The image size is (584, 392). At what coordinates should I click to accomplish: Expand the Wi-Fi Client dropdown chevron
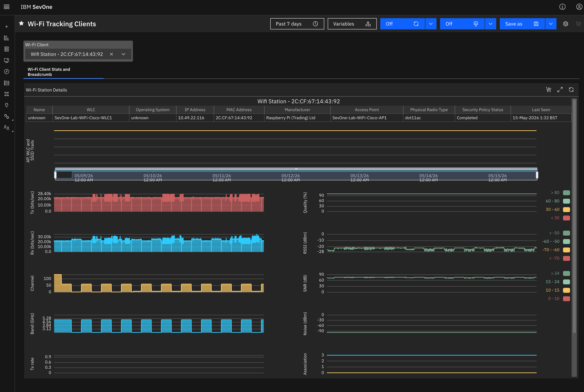[x=123, y=54]
